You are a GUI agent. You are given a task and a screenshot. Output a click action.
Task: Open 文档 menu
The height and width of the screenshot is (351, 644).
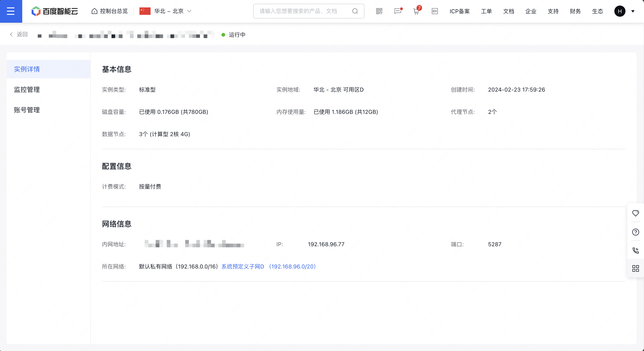(508, 11)
